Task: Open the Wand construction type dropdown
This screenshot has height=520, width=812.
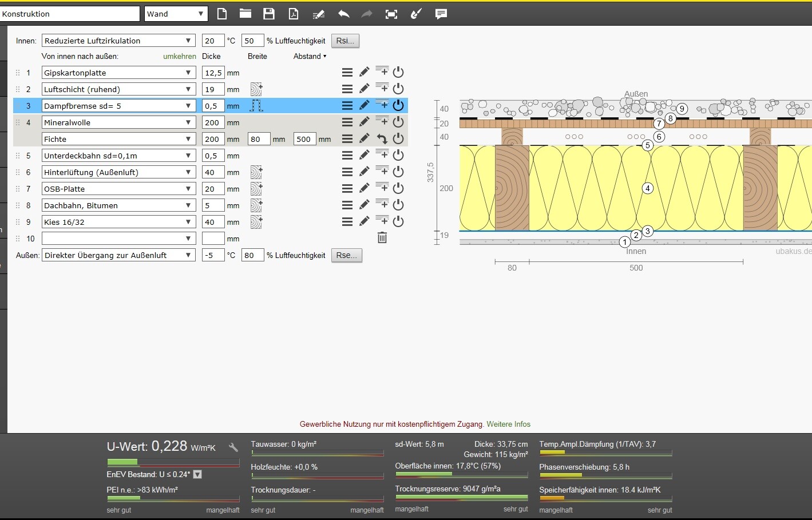Action: (176, 14)
